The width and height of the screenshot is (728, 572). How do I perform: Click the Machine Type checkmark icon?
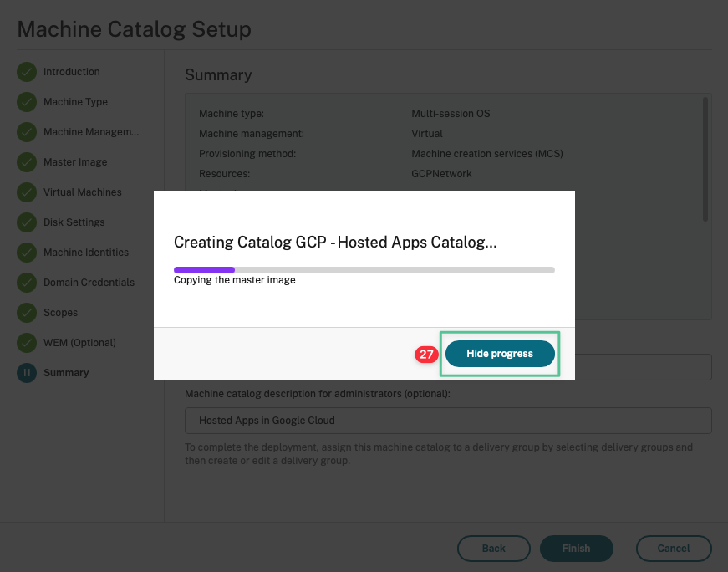click(x=27, y=102)
